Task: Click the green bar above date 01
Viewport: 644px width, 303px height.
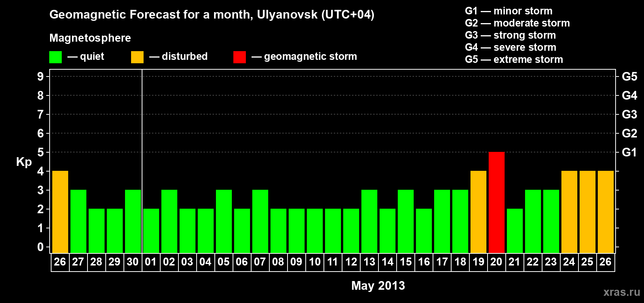Action: coord(151,231)
